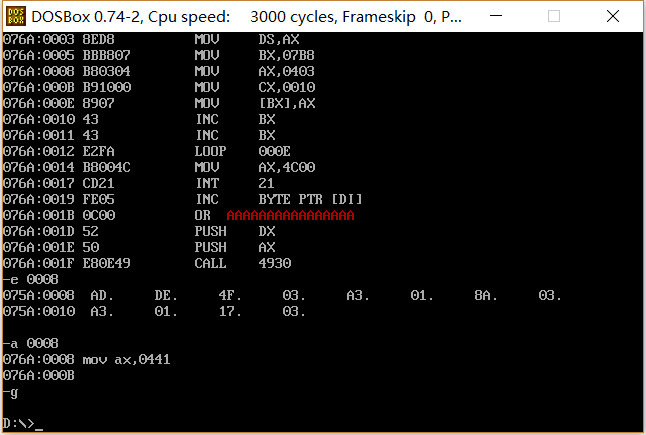The width and height of the screenshot is (646, 435).
Task: Click the '17.' byte value
Action: [230, 311]
